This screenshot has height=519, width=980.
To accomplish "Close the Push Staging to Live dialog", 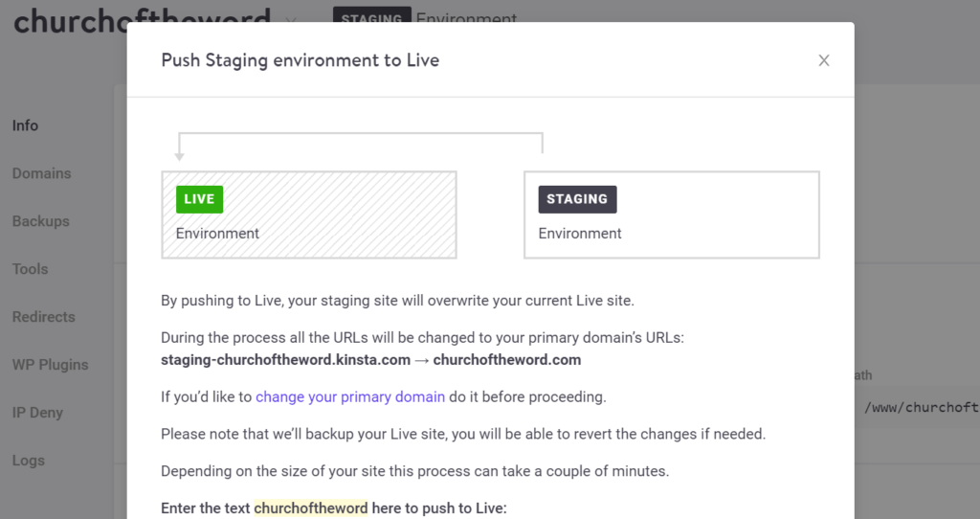I will (x=823, y=60).
